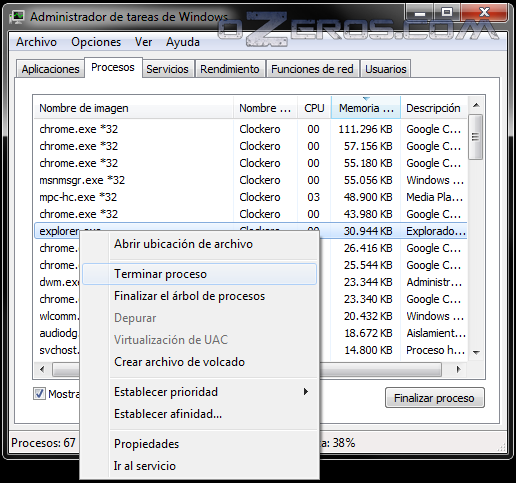Click the vertical scrollbar thumb
The width and height of the screenshot is (516, 483).
tap(476, 137)
